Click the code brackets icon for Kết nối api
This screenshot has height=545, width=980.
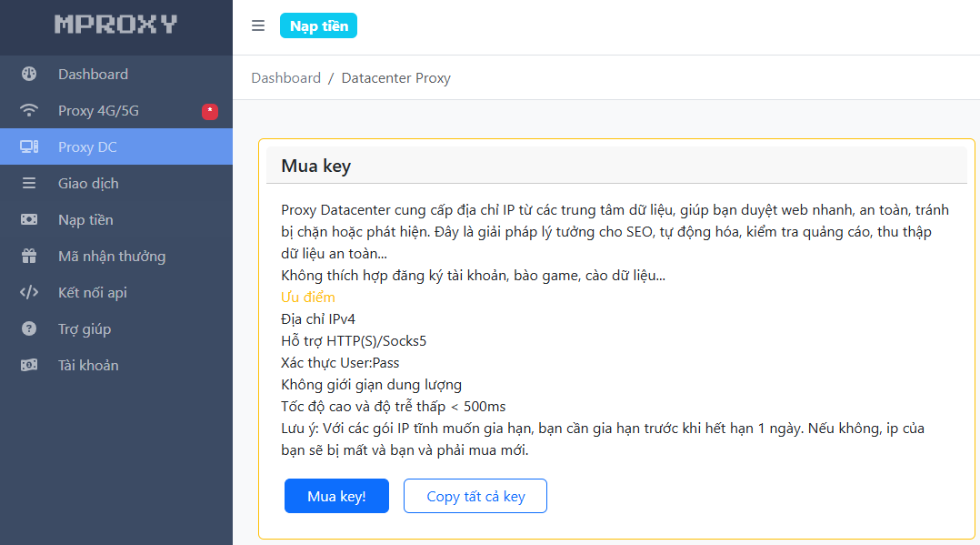(x=29, y=293)
